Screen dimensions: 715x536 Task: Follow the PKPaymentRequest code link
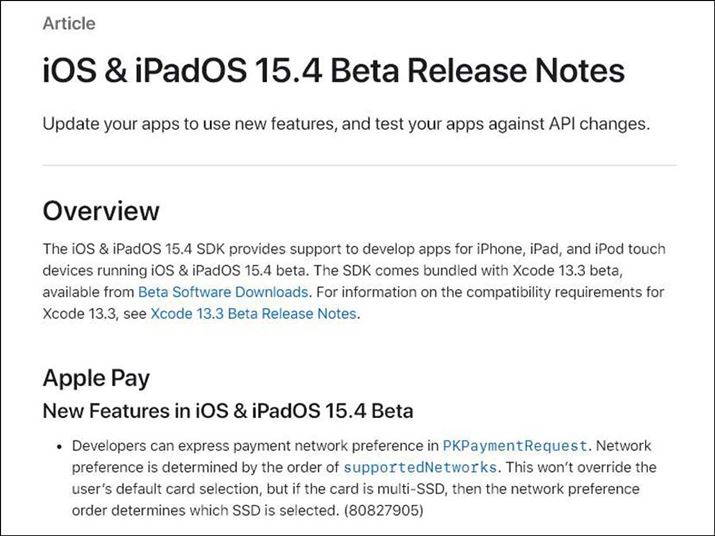coord(517,445)
